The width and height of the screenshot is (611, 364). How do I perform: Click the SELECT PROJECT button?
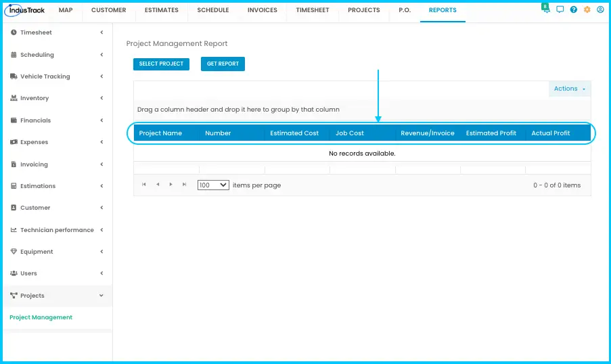pyautogui.click(x=161, y=64)
